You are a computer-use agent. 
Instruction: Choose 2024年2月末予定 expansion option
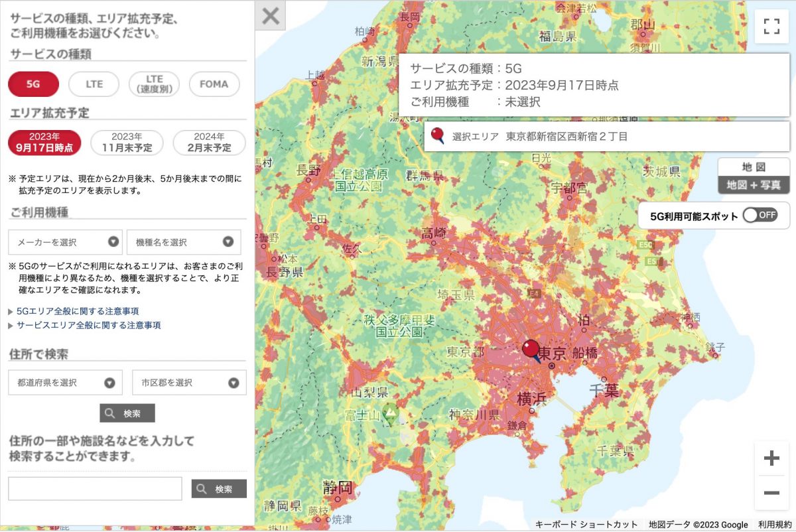[x=209, y=143]
